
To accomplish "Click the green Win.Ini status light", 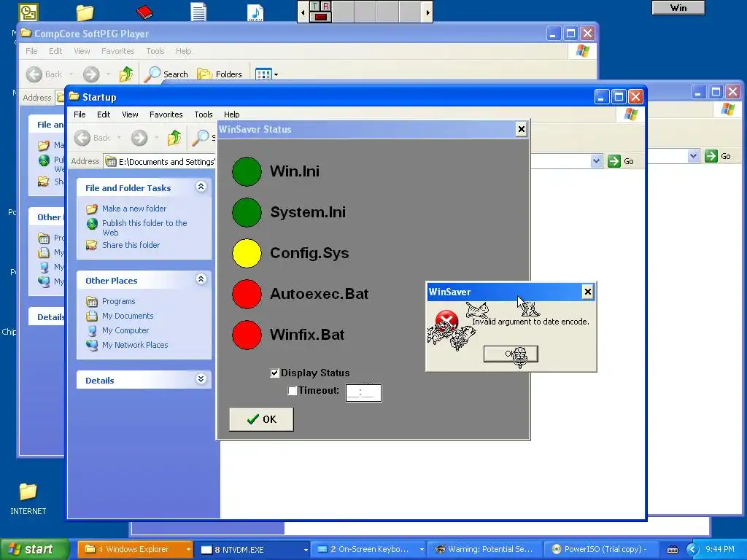I will [x=247, y=171].
